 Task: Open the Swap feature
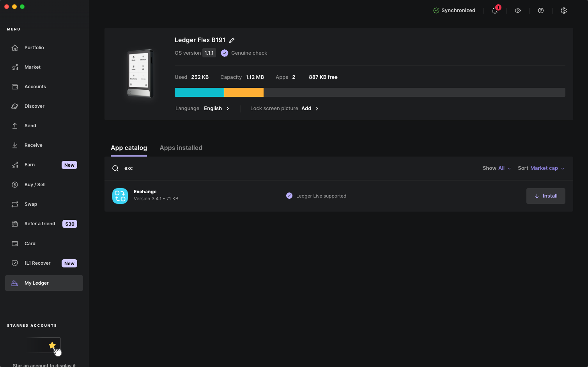31,204
